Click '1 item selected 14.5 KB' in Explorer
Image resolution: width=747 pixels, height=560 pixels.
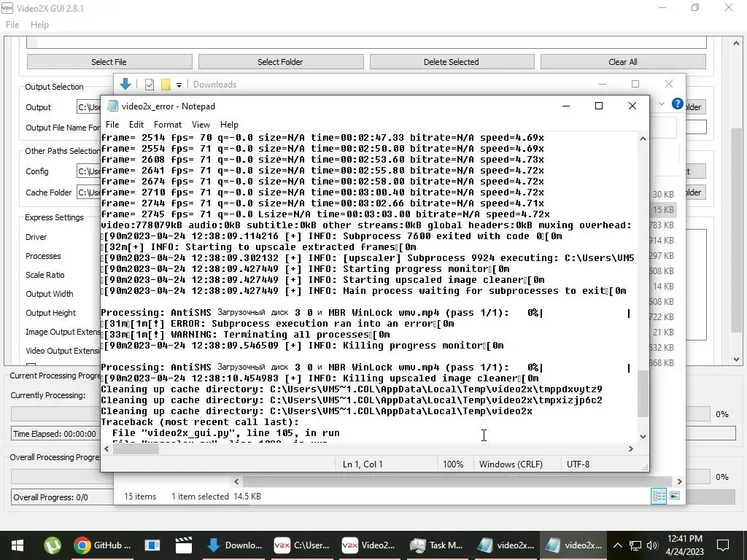tap(216, 496)
